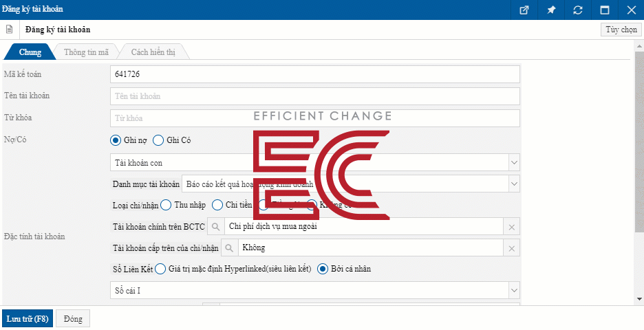Focus the Tên tài khoản input field
This screenshot has width=644, height=330.
tap(315, 96)
